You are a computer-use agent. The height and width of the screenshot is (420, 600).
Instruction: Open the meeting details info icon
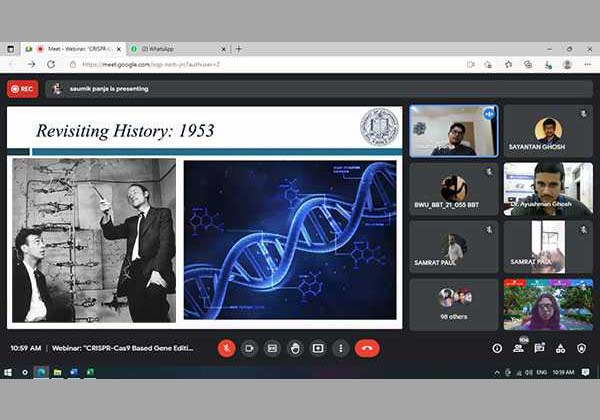[x=497, y=348]
